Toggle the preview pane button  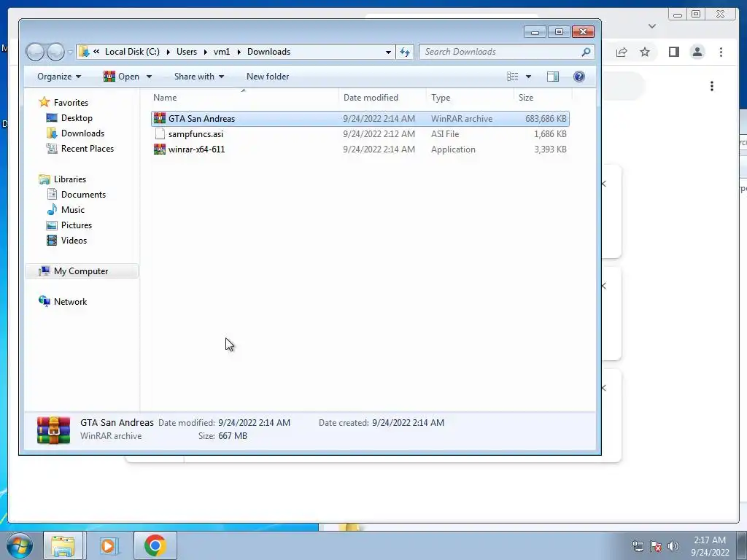point(553,77)
